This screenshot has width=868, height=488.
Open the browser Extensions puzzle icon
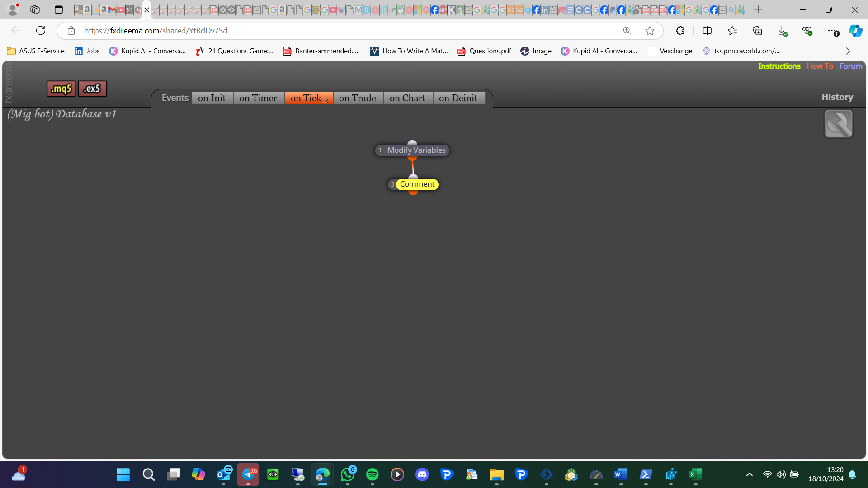680,31
